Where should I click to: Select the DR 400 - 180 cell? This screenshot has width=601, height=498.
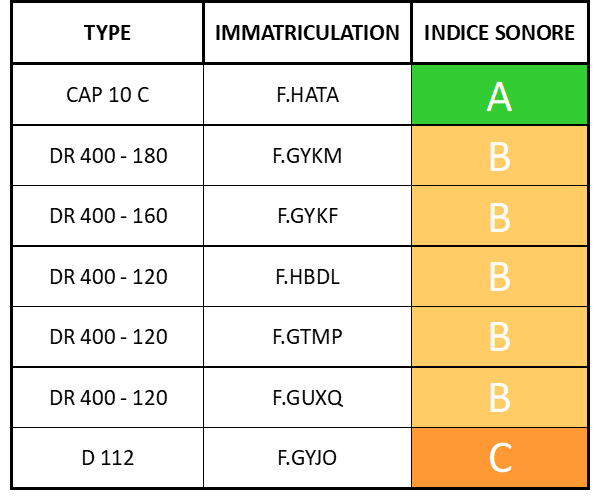[x=108, y=156]
